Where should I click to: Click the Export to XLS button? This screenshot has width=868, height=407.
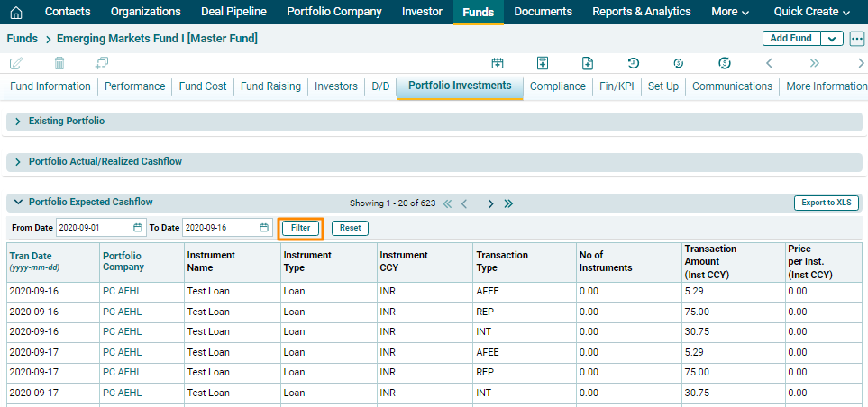[826, 203]
